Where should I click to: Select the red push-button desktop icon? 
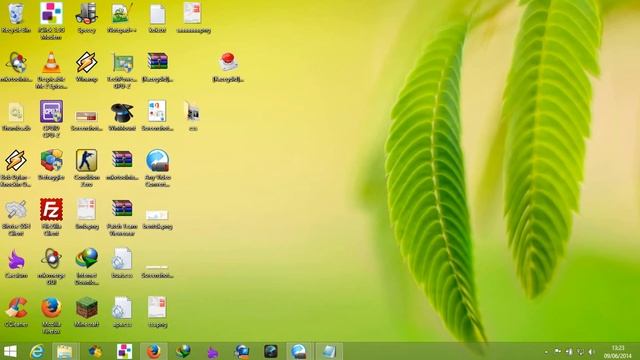pos(228,67)
